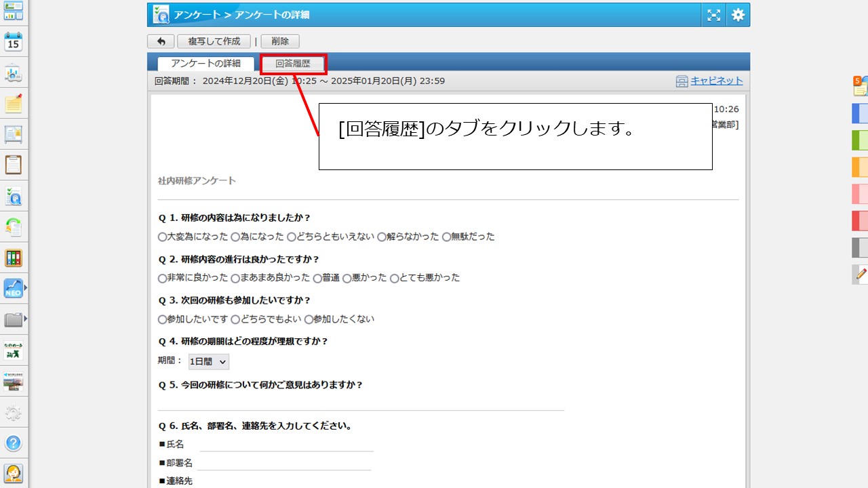
Task: Click the back arrow button
Action: 161,41
